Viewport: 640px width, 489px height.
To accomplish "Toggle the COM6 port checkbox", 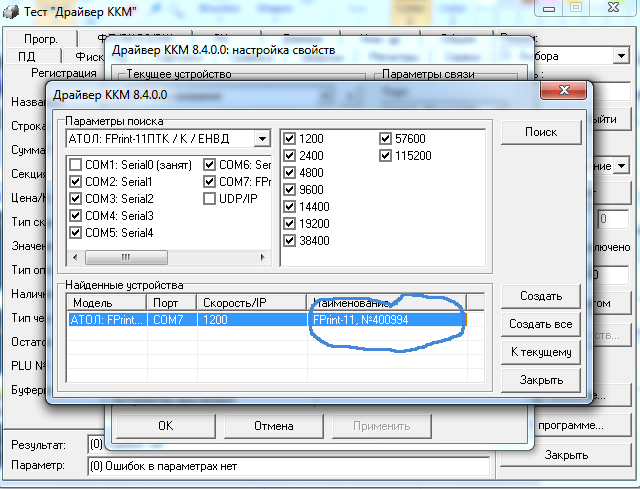I will pos(209,164).
